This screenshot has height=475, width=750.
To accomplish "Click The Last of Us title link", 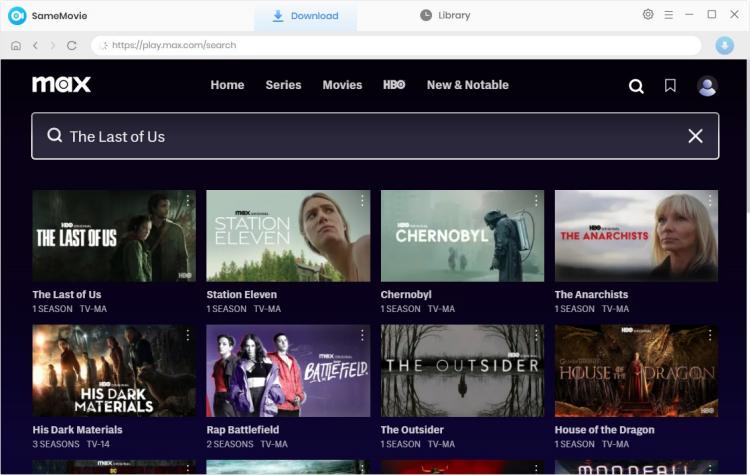I will click(x=66, y=295).
